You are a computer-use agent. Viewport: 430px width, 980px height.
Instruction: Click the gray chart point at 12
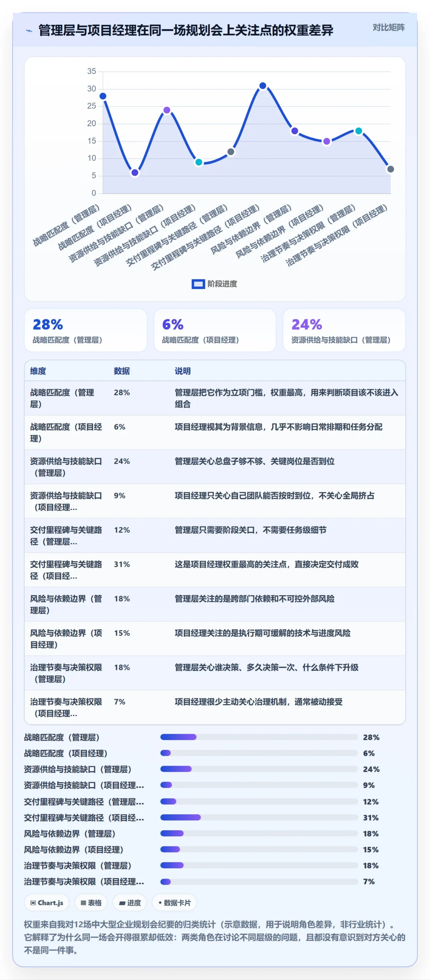(x=231, y=152)
